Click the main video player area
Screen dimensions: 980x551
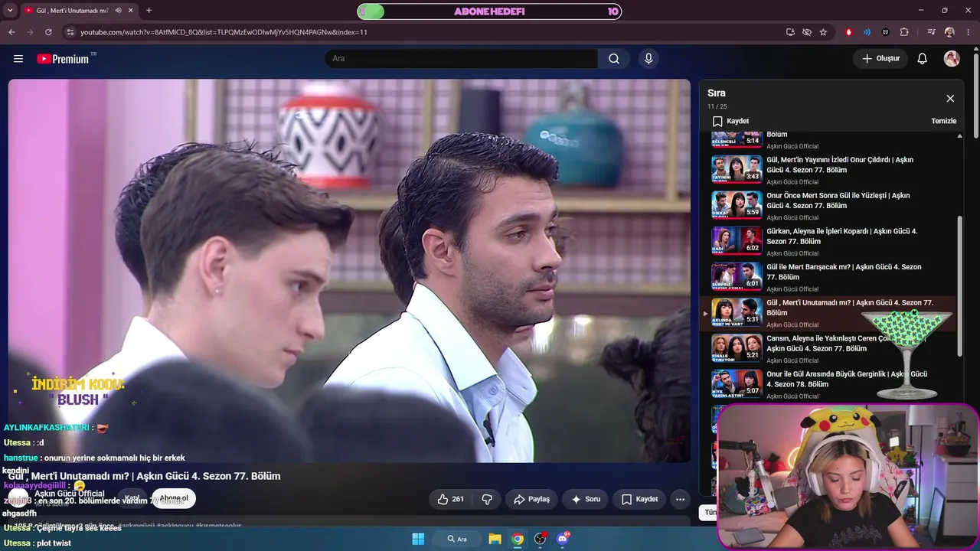pos(349,271)
